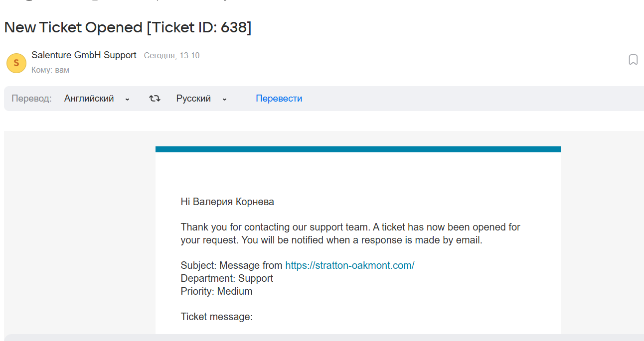Click 'Перевести' to translate the email

279,99
